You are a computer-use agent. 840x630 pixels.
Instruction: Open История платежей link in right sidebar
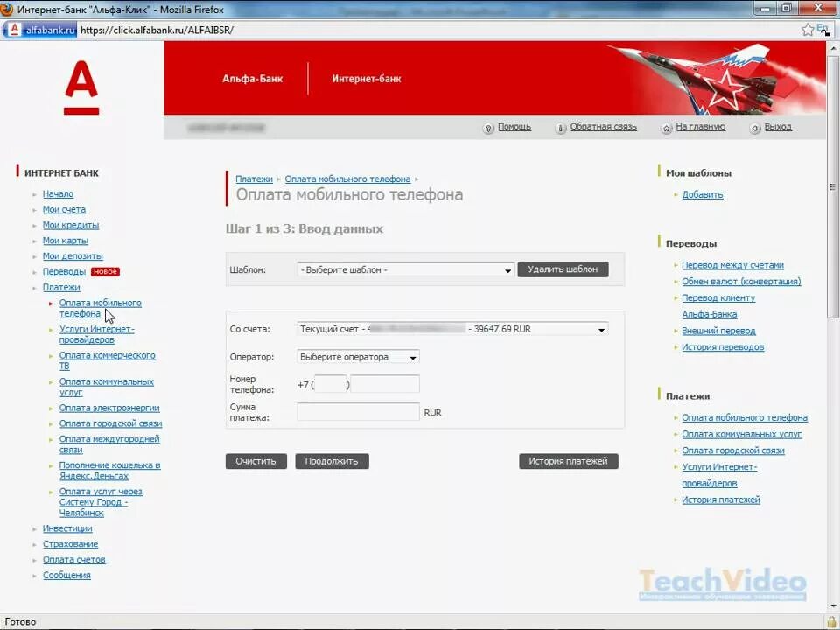point(720,500)
